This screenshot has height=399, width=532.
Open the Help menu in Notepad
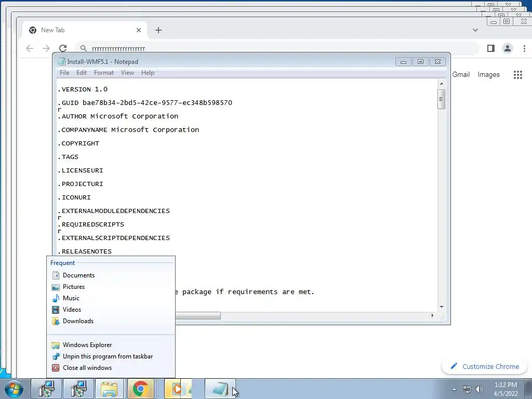[x=148, y=73]
